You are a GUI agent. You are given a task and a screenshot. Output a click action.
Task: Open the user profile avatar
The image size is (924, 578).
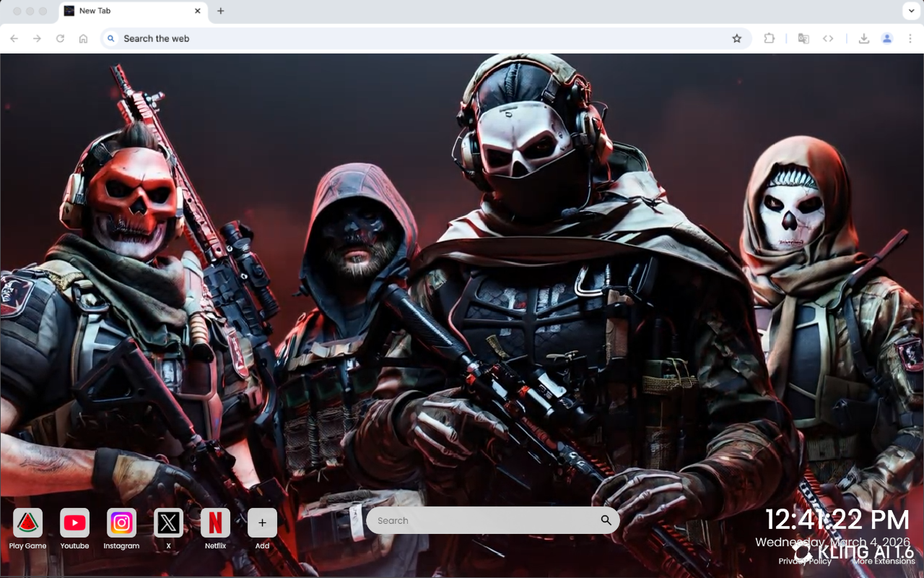click(887, 38)
